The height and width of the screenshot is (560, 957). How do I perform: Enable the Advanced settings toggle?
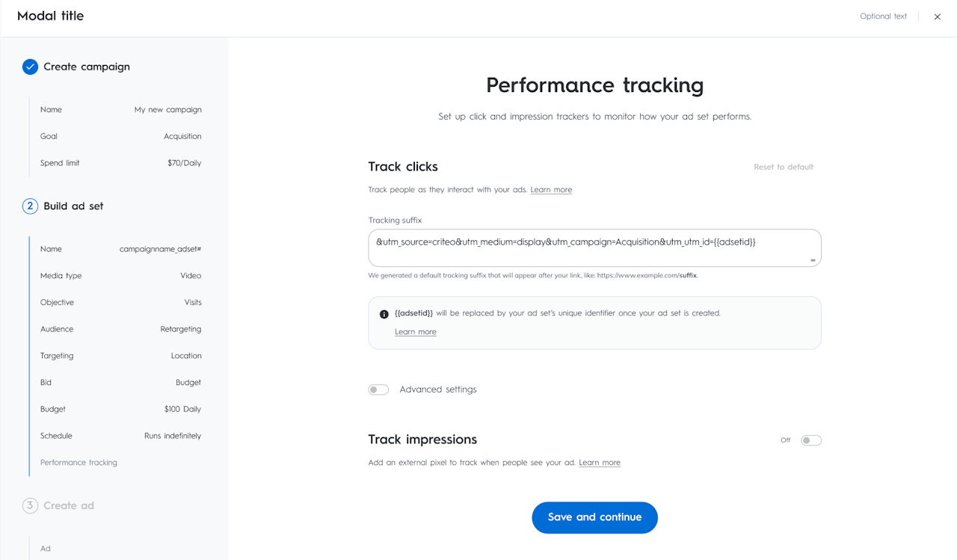pyautogui.click(x=378, y=390)
